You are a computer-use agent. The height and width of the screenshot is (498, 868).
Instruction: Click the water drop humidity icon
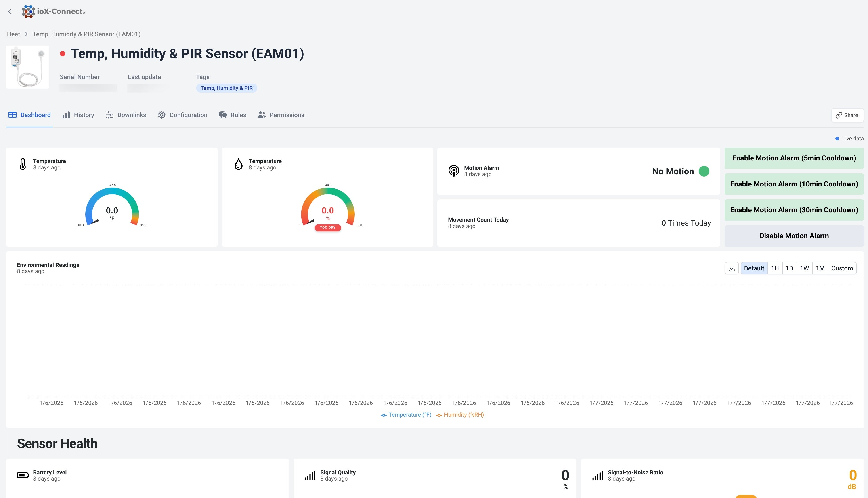click(x=239, y=164)
